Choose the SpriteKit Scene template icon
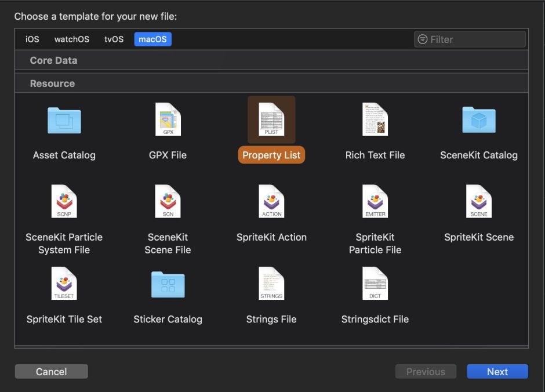The height and width of the screenshot is (392, 545). (478, 201)
